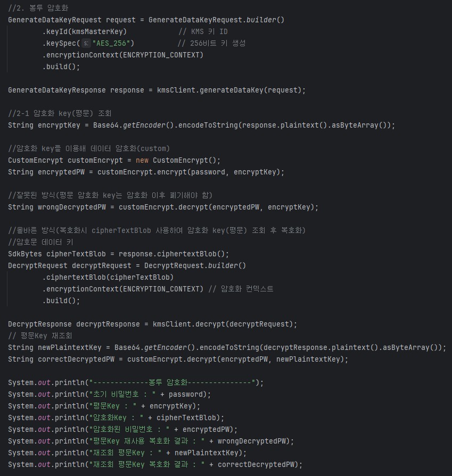This screenshot has height=476, width=452.
Task: Click the "// KMS 키 ID" comment
Action: [203, 31]
